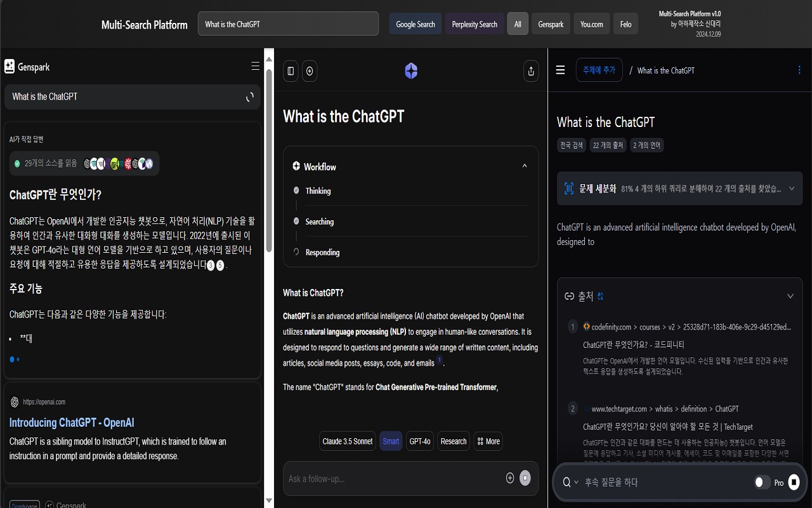Open the Felo three-dot options menu
Image resolution: width=812 pixels, height=508 pixels.
coord(799,70)
